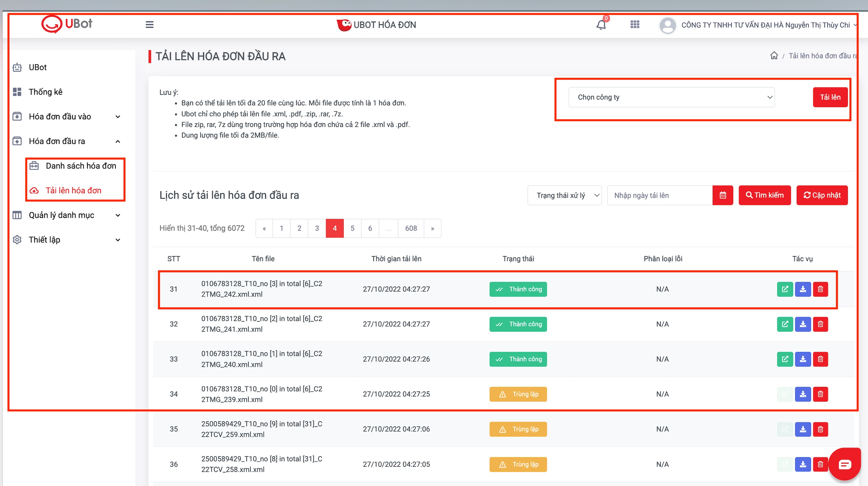Click the home breadcrumb icon
The image size is (868, 486).
tap(774, 56)
